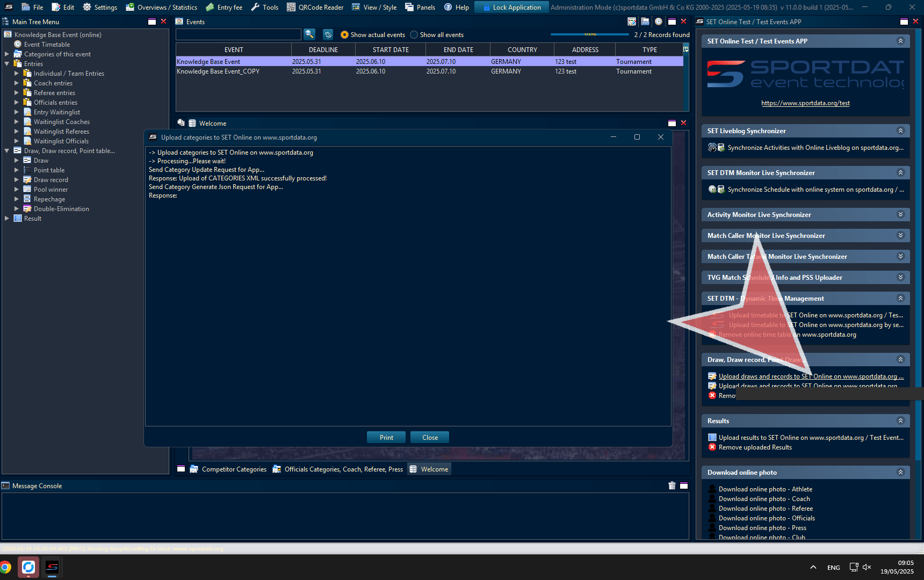Clear the Message Console with trash icon
The image size is (924, 580).
pyautogui.click(x=672, y=485)
